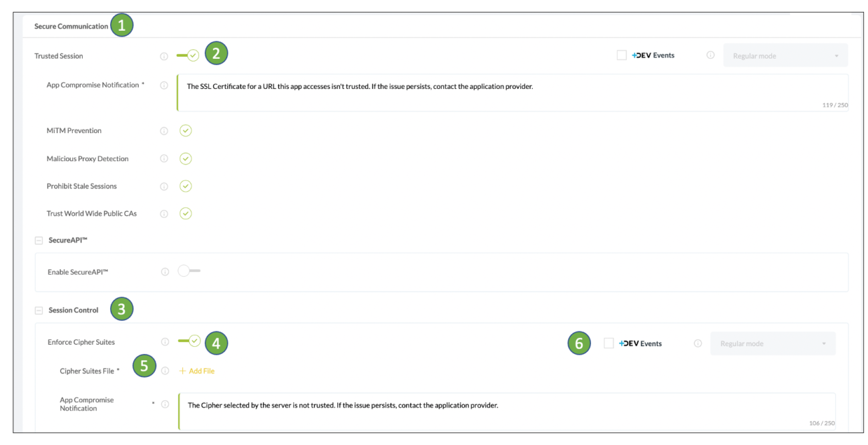Viewport: 868px width, 445px height.
Task: Disable the Enforce Cipher Suites toggle
Action: (189, 341)
